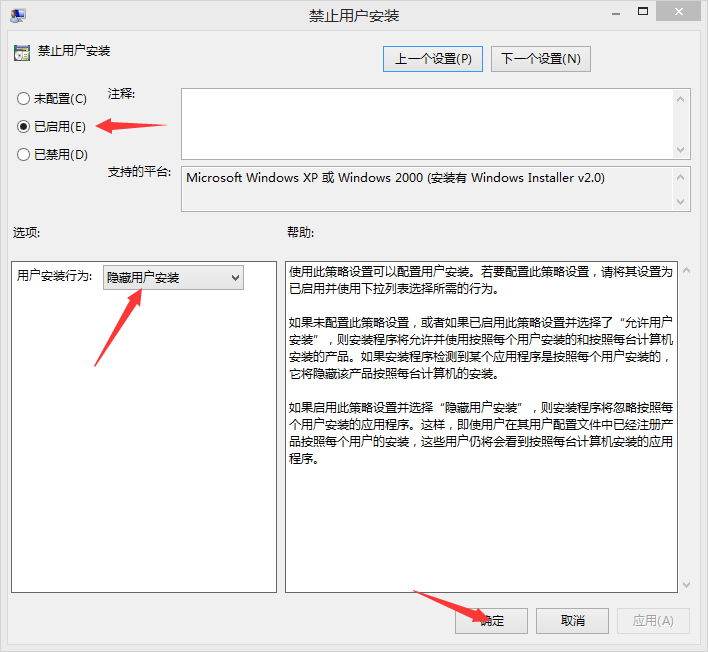Click 上一个设置(P) button

(433, 59)
